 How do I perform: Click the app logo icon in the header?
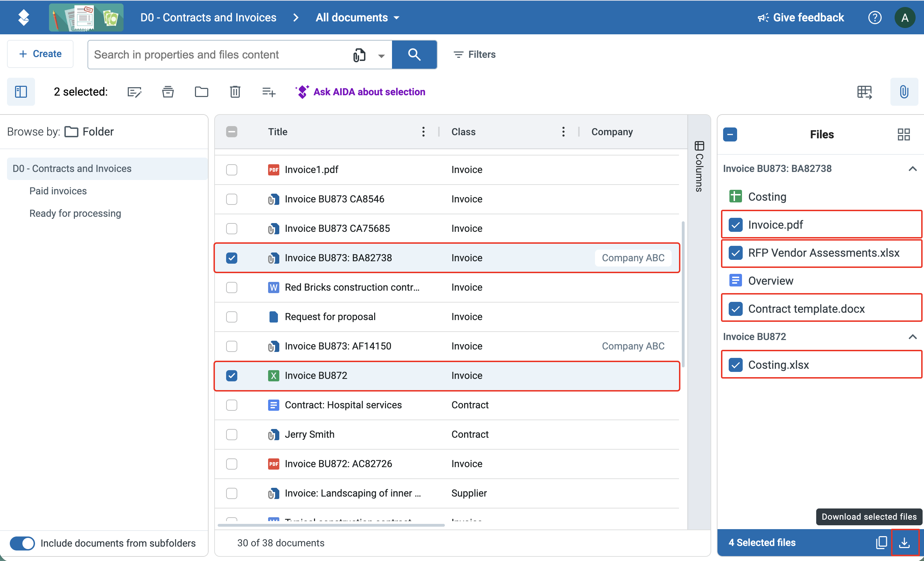coord(24,17)
